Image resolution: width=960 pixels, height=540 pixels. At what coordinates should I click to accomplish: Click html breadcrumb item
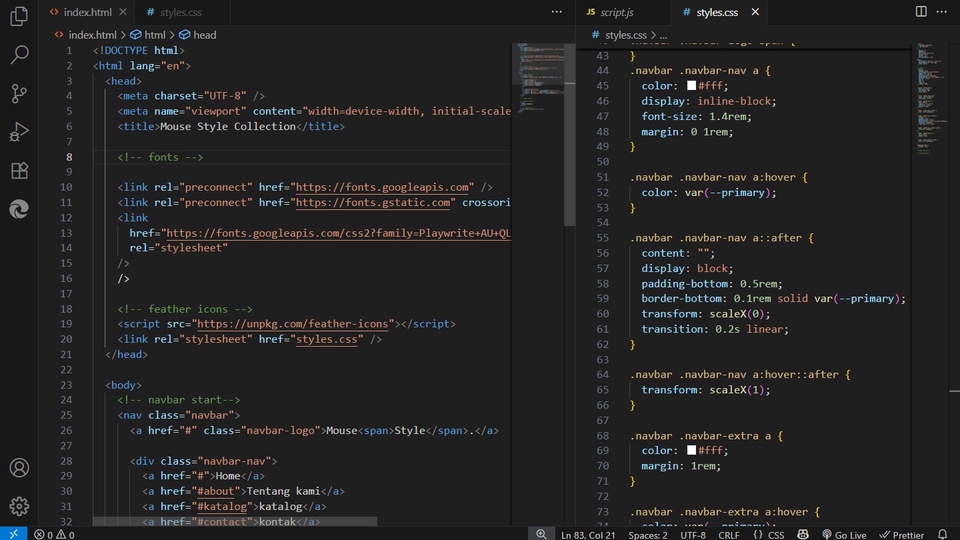pyautogui.click(x=154, y=35)
